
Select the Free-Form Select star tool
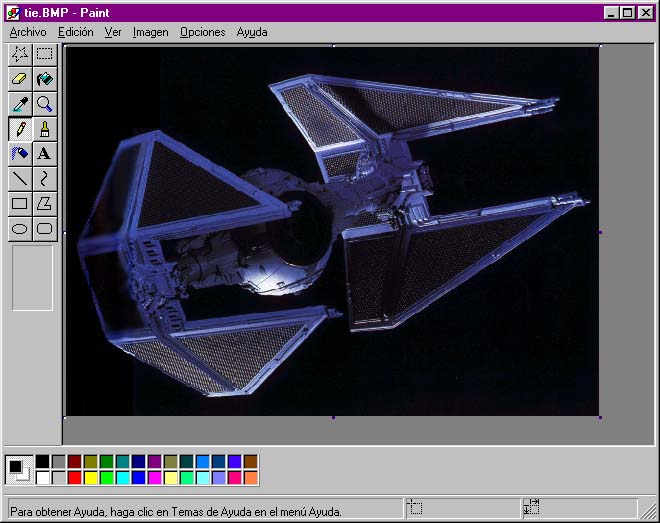pos(20,54)
